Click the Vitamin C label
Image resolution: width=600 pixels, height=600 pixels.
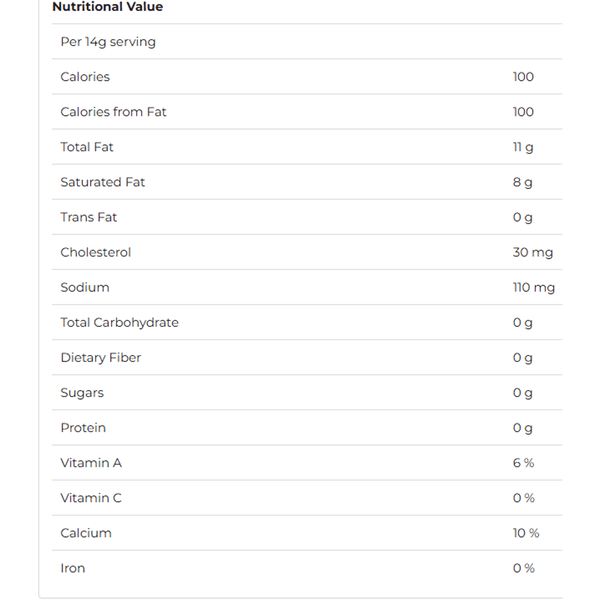(91, 497)
